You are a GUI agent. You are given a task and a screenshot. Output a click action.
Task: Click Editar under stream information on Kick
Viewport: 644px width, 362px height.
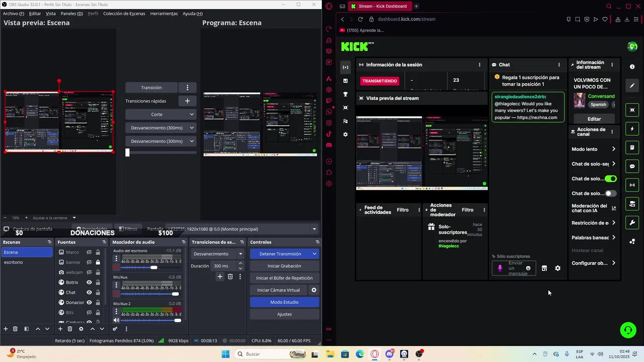tap(594, 119)
